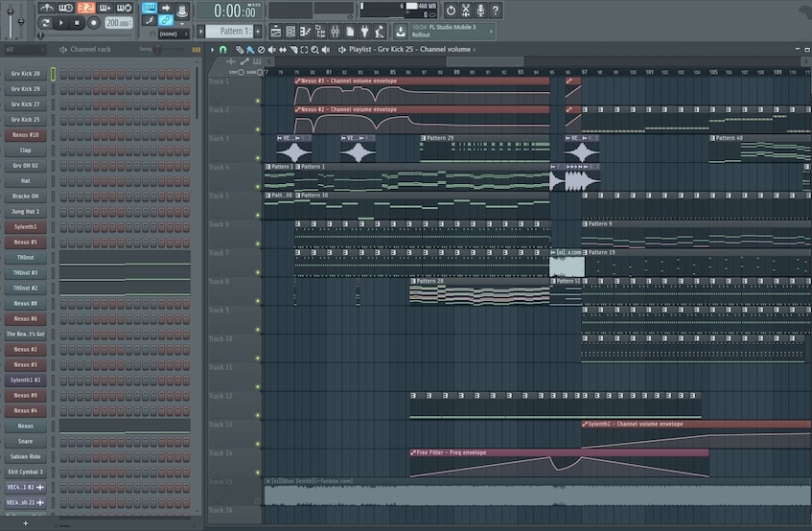Toggle mute light for Track 1
Screen dimensions: 812x531
(x=258, y=101)
